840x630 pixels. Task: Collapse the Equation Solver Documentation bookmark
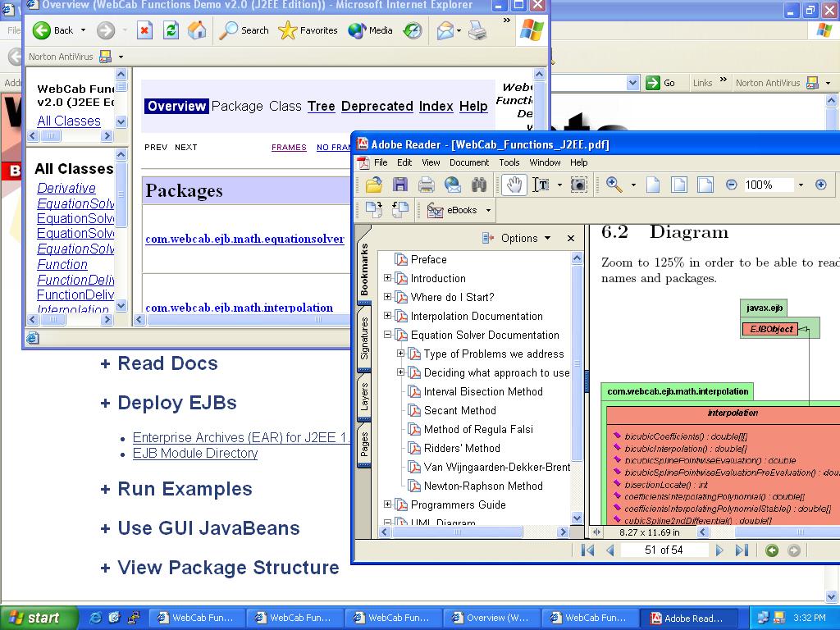pos(388,335)
